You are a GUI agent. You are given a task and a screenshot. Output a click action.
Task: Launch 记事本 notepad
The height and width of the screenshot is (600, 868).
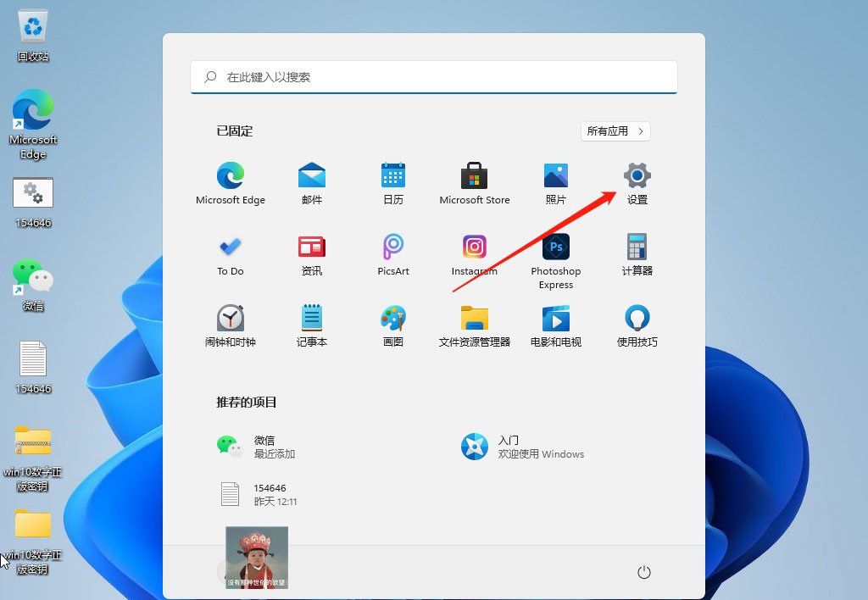click(312, 325)
